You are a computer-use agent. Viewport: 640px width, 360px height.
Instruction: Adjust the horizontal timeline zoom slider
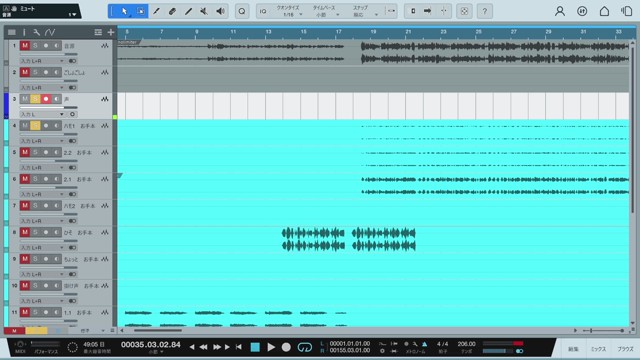[603, 331]
